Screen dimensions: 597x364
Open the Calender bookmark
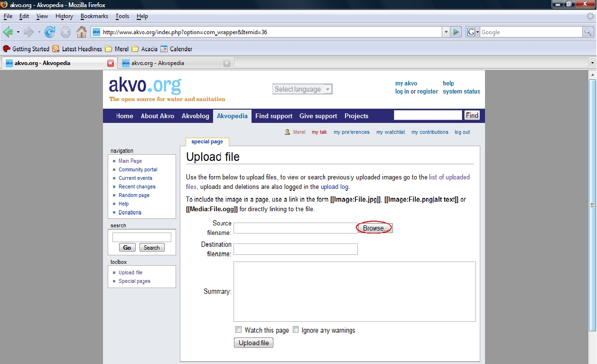(177, 49)
